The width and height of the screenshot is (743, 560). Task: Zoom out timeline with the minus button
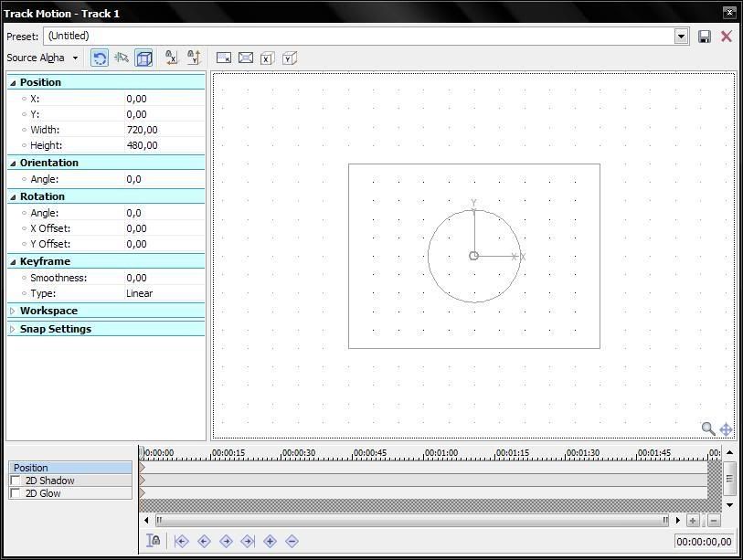click(x=714, y=521)
